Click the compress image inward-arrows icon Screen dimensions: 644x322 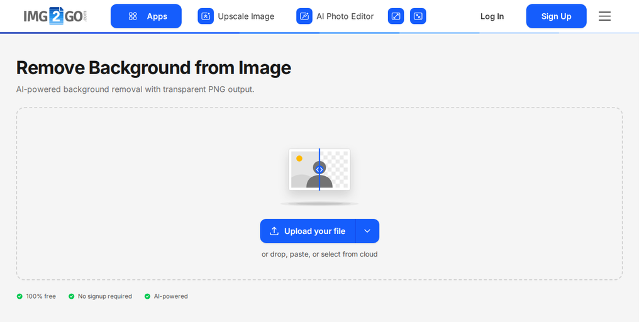pos(418,16)
